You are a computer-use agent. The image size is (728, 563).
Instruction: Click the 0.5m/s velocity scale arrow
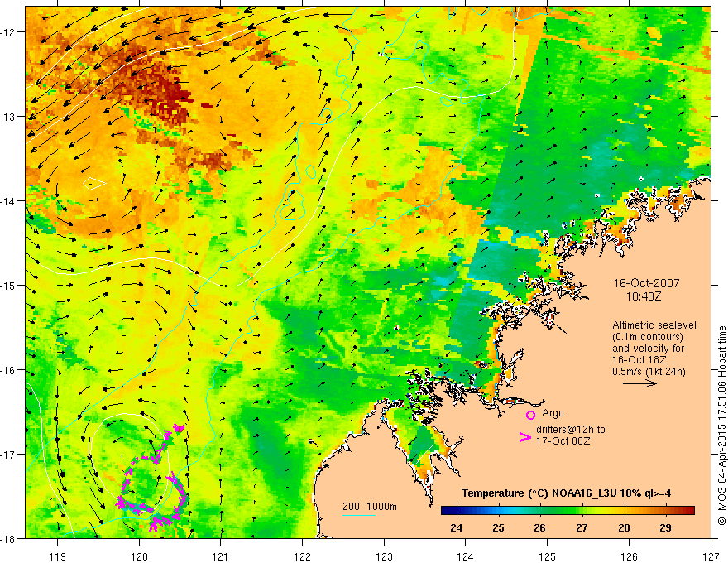click(x=639, y=383)
